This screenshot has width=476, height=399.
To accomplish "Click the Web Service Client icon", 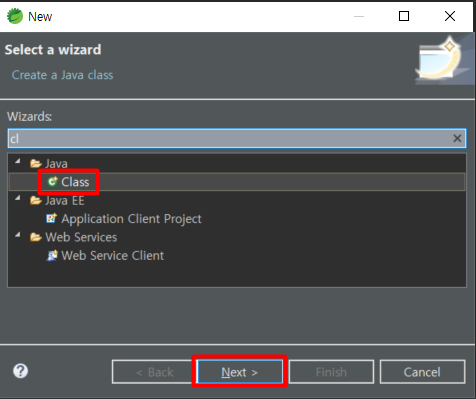I will tap(52, 256).
